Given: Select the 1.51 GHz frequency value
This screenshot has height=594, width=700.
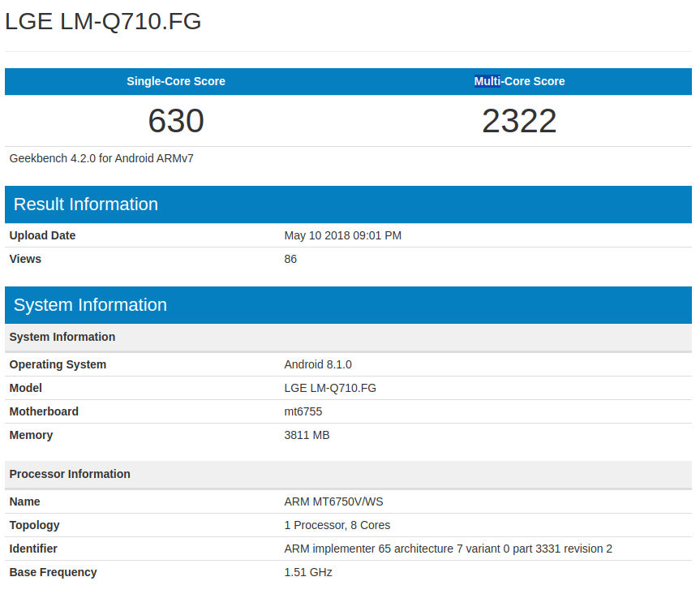Looking at the screenshot, I should (308, 573).
